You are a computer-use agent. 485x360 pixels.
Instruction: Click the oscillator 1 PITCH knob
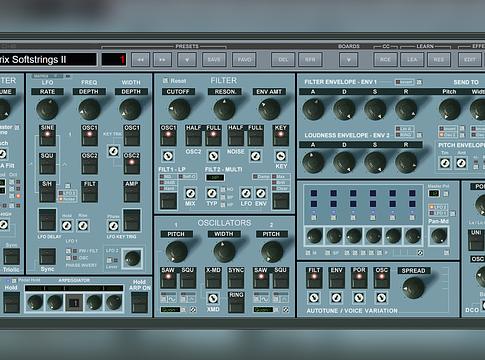pyautogui.click(x=176, y=252)
